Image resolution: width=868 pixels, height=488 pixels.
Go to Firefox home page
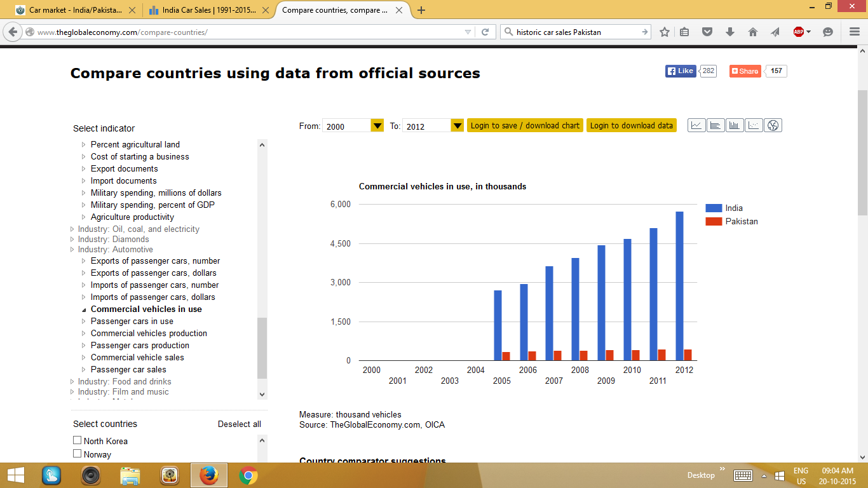tap(752, 32)
